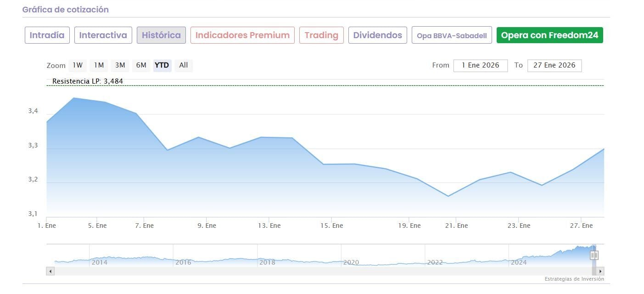This screenshot has width=644, height=294.
Task: Click the To date input field
Action: point(554,65)
